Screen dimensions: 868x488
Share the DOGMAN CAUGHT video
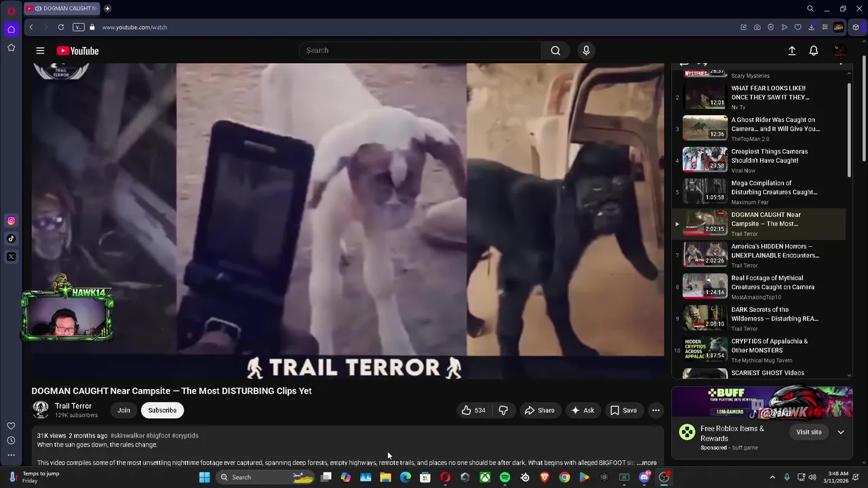point(540,410)
